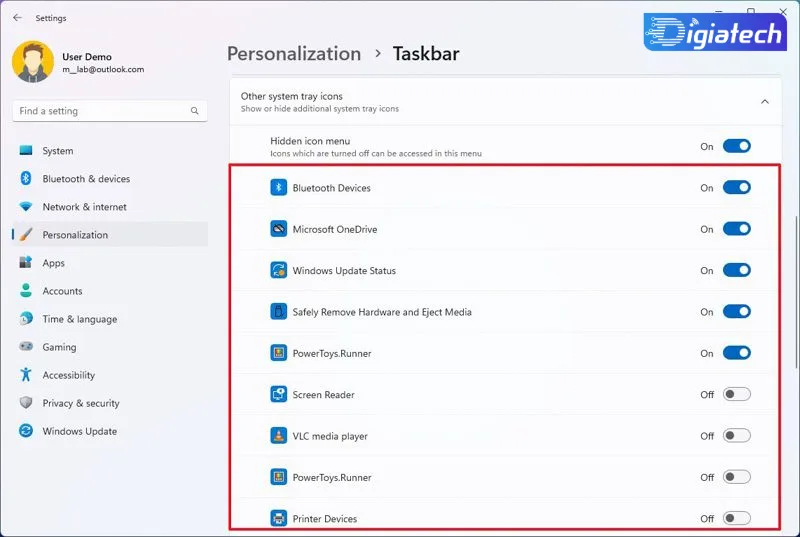Click the Bluetooth Devices tray icon
The width and height of the screenshot is (800, 537).
[279, 188]
